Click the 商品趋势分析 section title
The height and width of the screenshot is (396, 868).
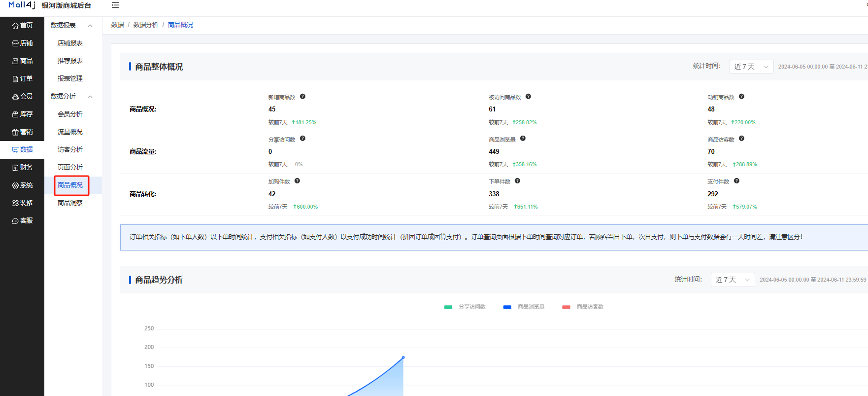[x=159, y=280]
